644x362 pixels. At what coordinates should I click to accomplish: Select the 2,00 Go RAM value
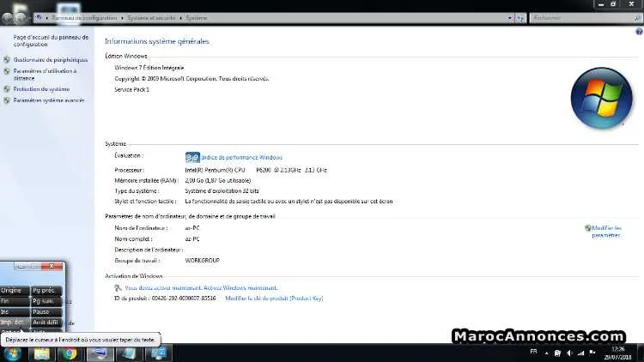click(218, 181)
